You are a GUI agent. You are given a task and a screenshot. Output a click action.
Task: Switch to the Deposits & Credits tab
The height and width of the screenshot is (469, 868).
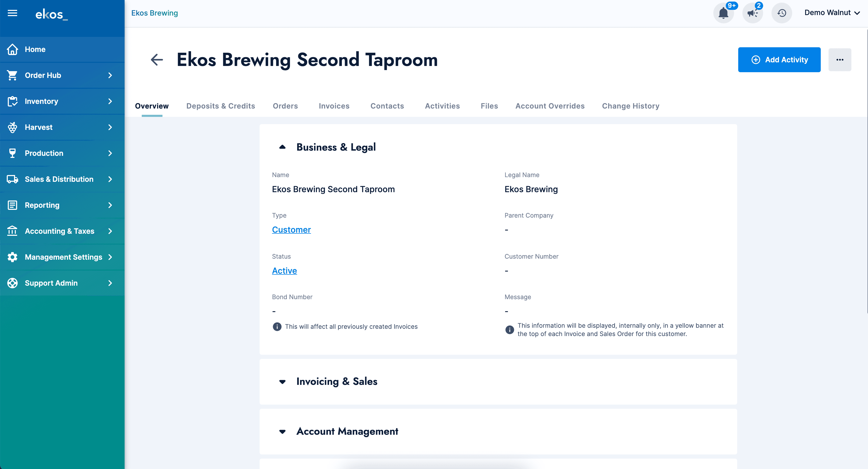click(220, 106)
